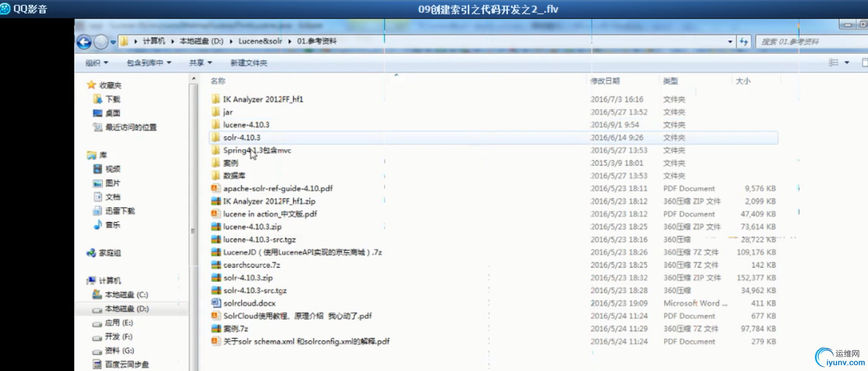Select the 关于solr schema.xml PDF file name
Image resolution: width=868 pixels, height=371 pixels.
[x=306, y=341]
